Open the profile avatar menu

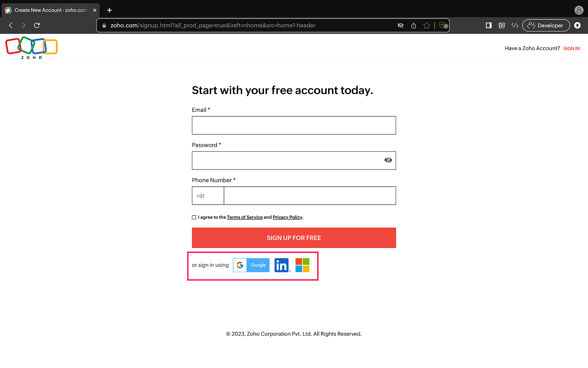pyautogui.click(x=579, y=10)
